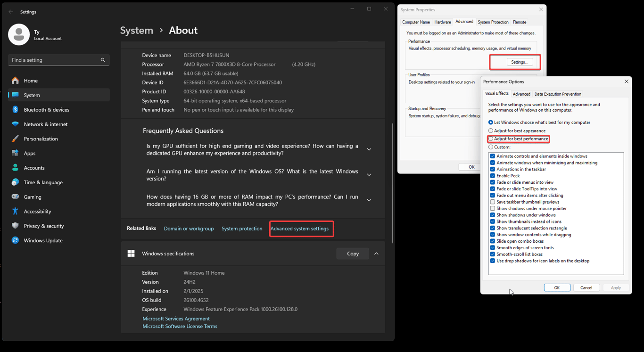The image size is (644, 352).
Task: Expand the GPU sufficiency FAQ question
Action: coord(369,149)
